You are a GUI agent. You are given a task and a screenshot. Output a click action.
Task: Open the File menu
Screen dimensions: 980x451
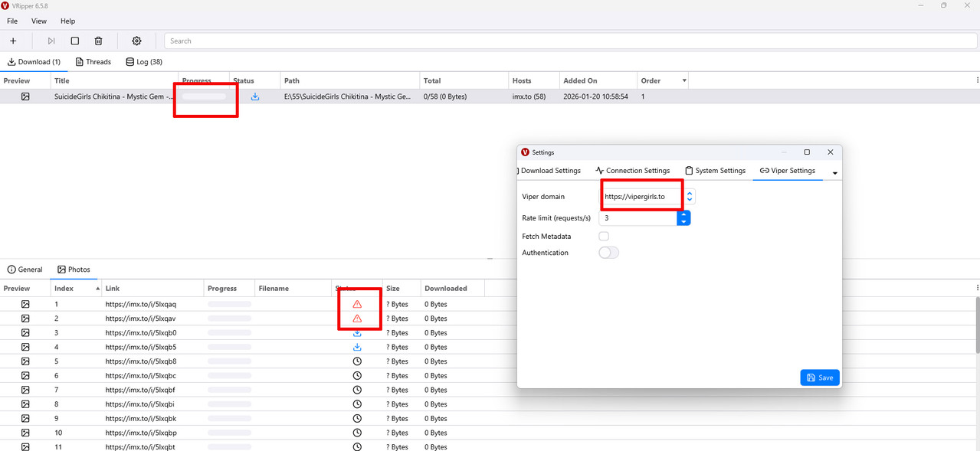pos(12,21)
